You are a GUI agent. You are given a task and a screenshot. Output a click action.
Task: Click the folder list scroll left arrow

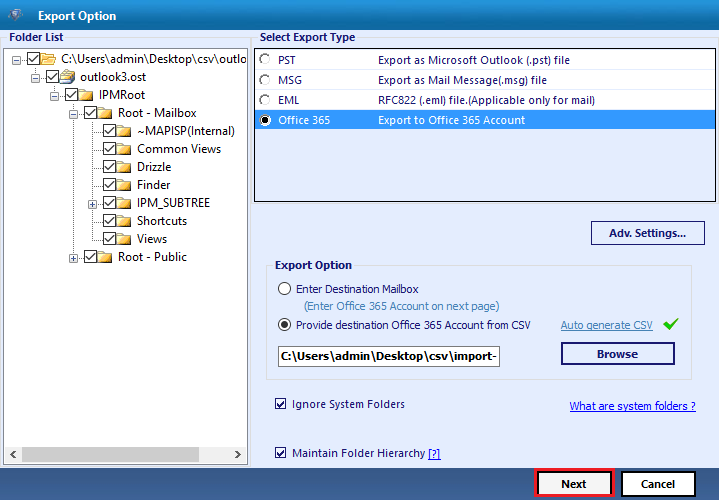tap(13, 454)
